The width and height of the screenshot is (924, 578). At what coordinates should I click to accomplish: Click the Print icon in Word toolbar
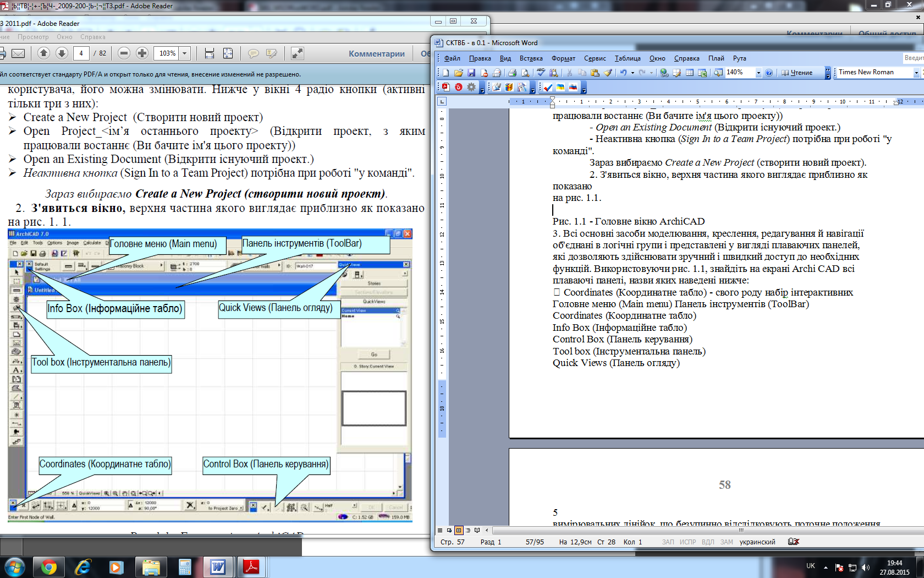click(x=512, y=73)
